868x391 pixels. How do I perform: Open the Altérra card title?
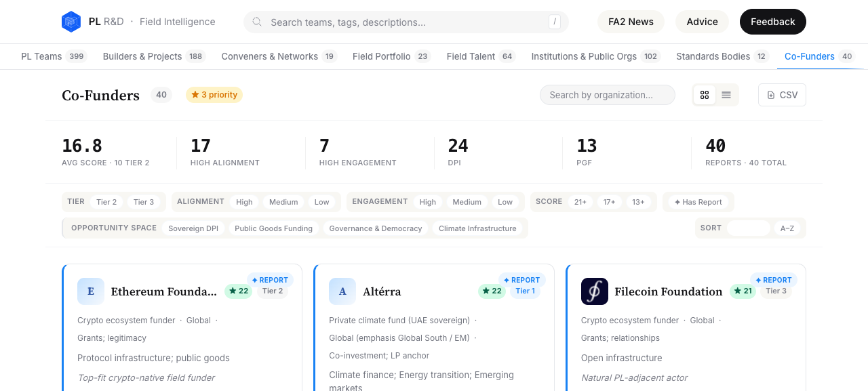382,291
